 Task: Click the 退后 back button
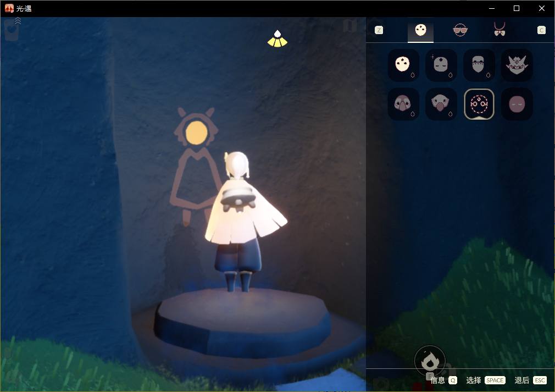[531, 380]
